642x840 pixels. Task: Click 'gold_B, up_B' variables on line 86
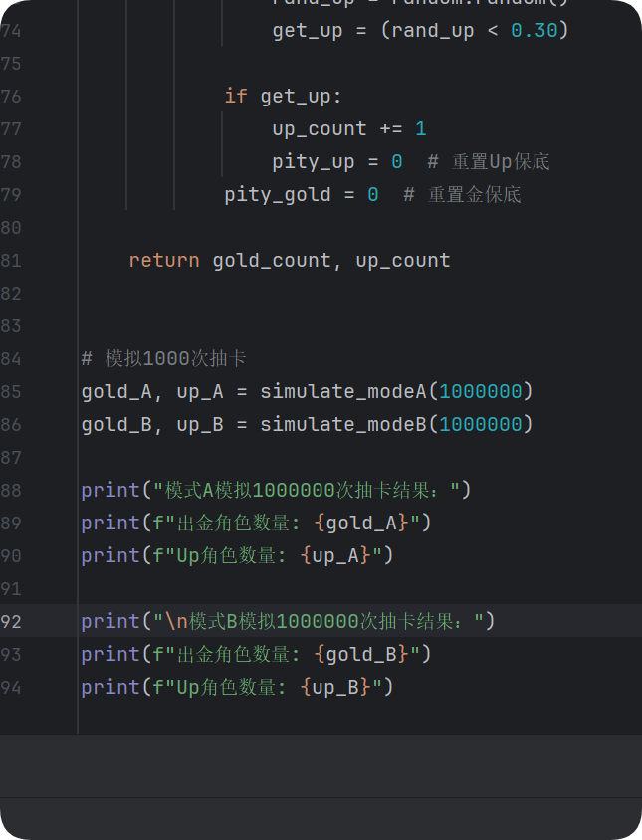point(152,424)
